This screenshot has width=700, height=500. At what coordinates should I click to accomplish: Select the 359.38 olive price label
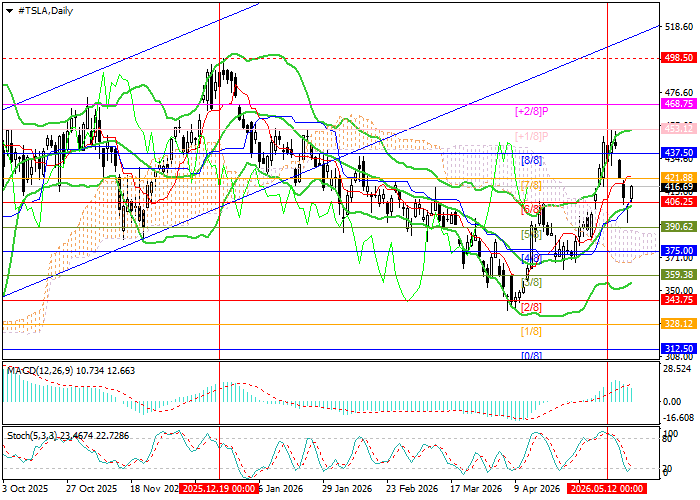coord(678,275)
